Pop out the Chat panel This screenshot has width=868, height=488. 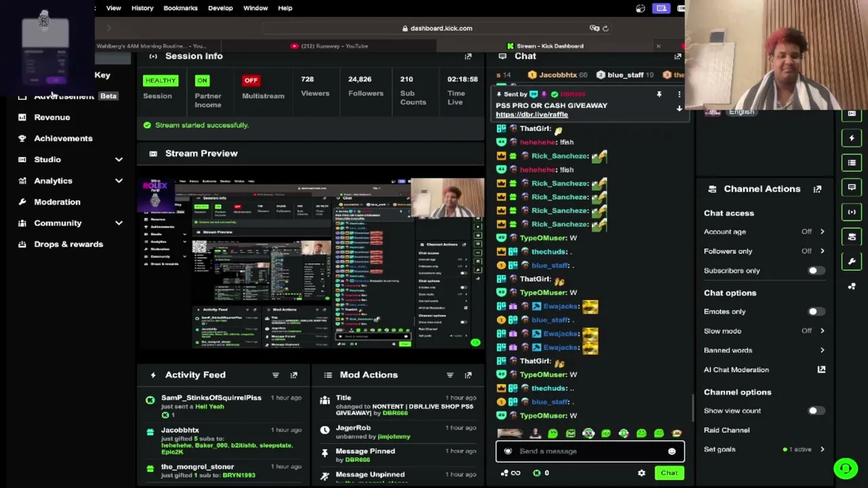(x=677, y=56)
